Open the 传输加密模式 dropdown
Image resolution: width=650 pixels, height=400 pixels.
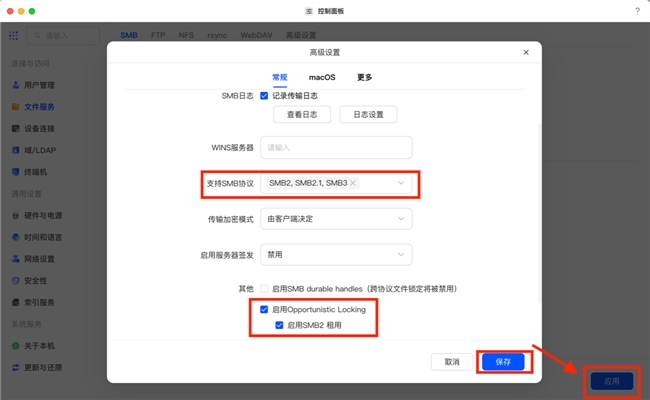tap(336, 219)
